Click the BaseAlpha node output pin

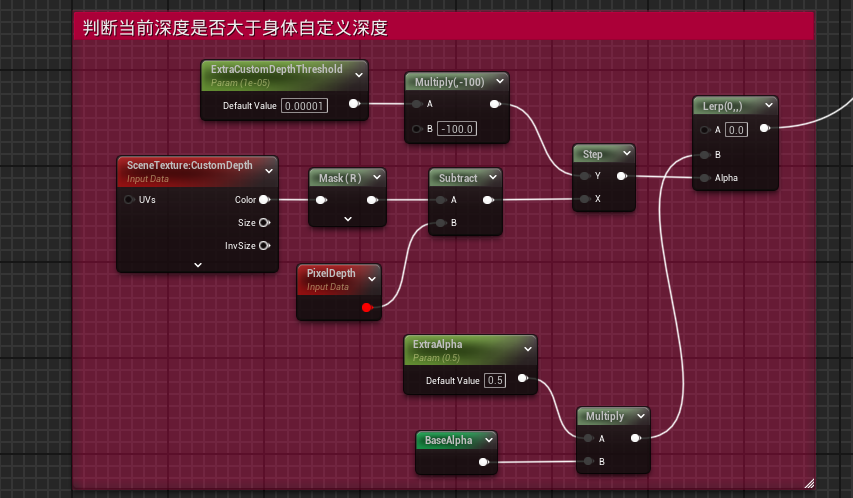[x=484, y=462]
